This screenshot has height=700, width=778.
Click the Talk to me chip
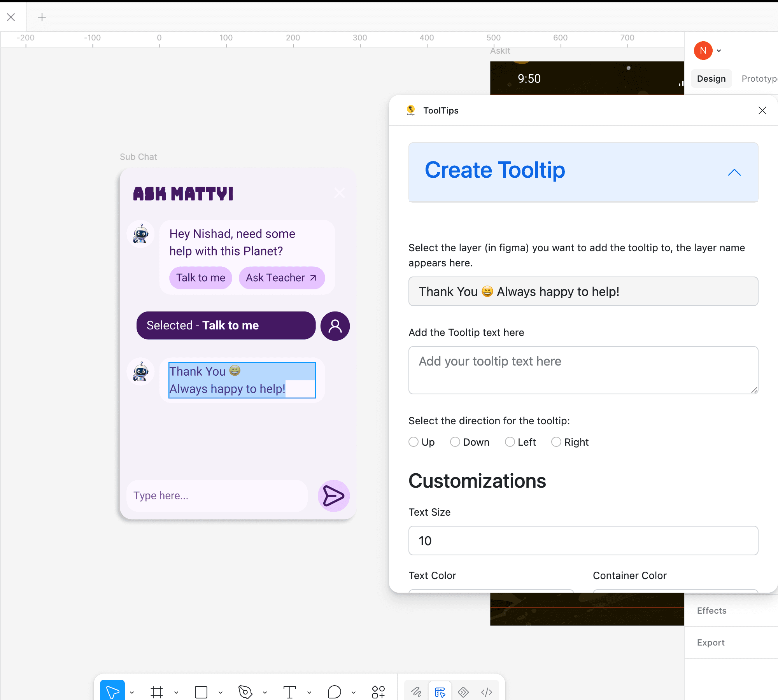point(201,278)
